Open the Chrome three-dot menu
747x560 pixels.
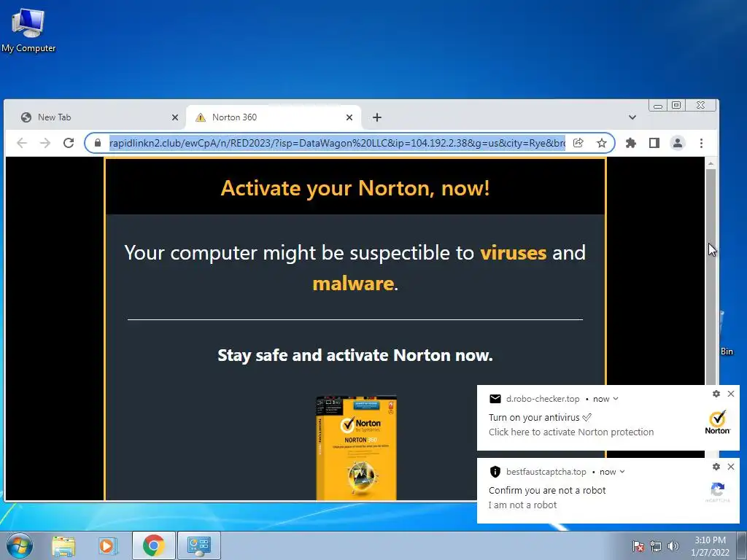701,143
